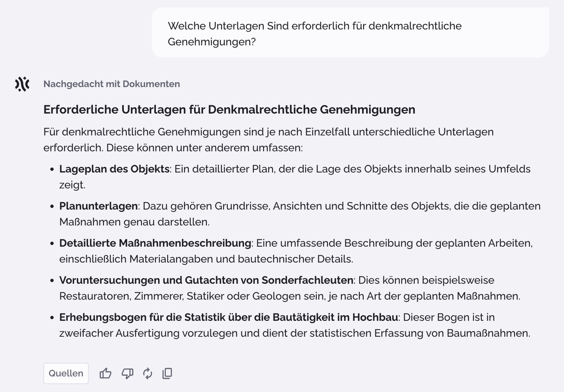
Task: Click the bold text 'Lageplan des Objekts'
Action: (114, 169)
